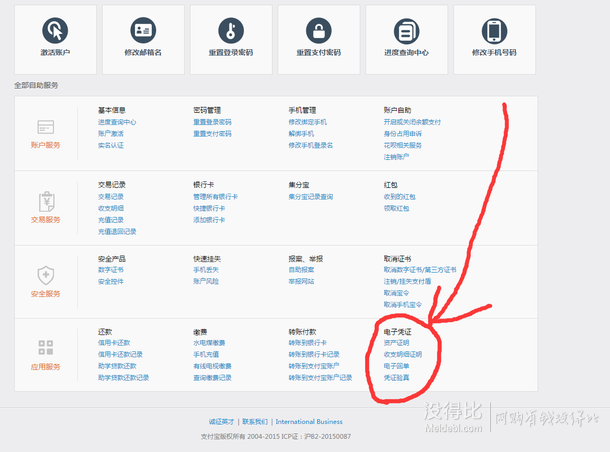Click the 收到的红包 link

point(400,197)
